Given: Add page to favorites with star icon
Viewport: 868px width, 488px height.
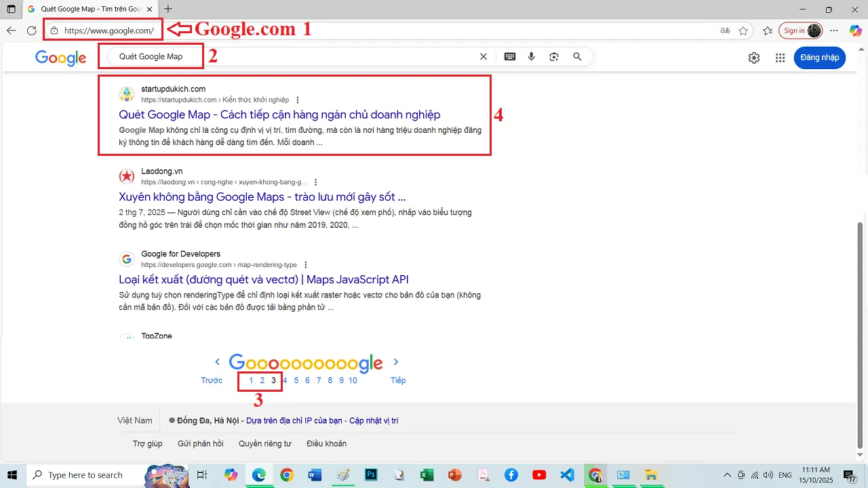Looking at the screenshot, I should 743,30.
